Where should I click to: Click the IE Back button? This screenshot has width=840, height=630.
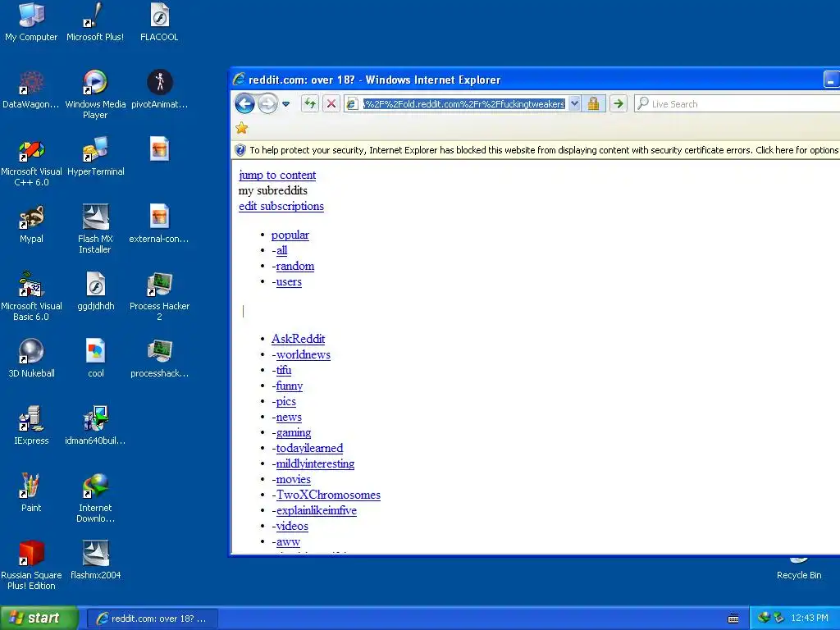[244, 103]
